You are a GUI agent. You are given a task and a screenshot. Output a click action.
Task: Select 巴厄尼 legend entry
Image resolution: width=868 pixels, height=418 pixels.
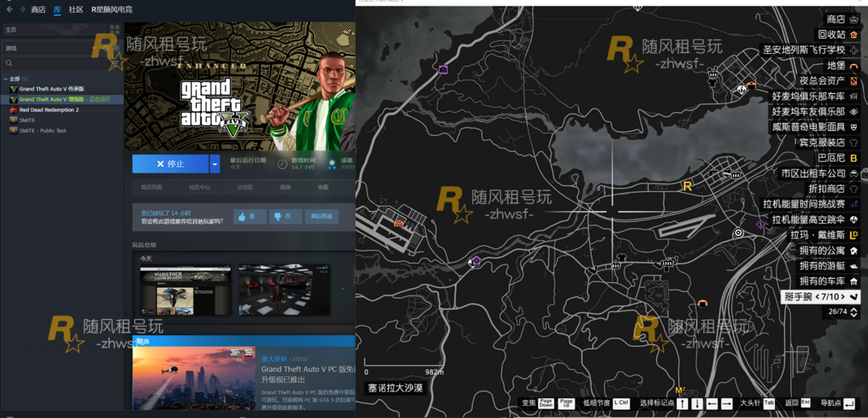tap(837, 158)
